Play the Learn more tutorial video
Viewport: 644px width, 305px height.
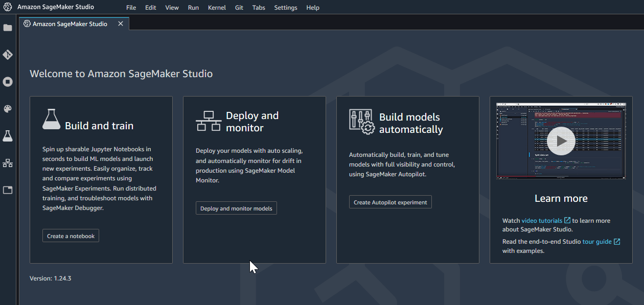click(561, 140)
